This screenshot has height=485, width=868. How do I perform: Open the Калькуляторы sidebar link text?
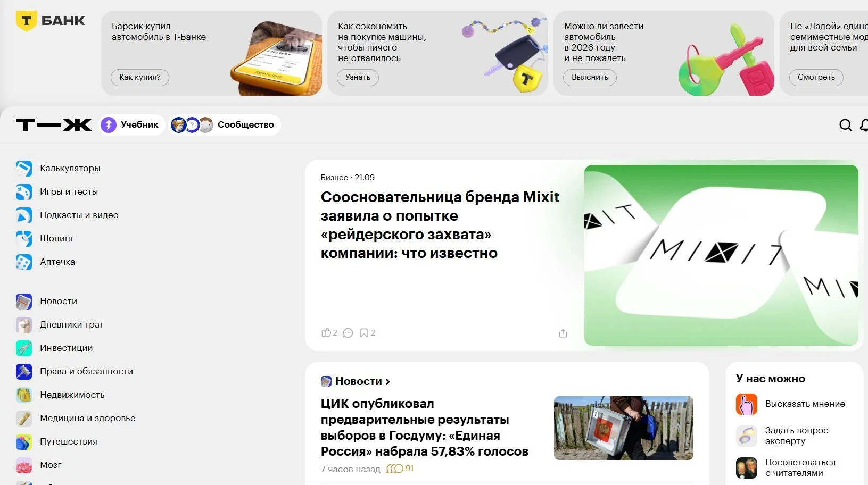pos(70,168)
